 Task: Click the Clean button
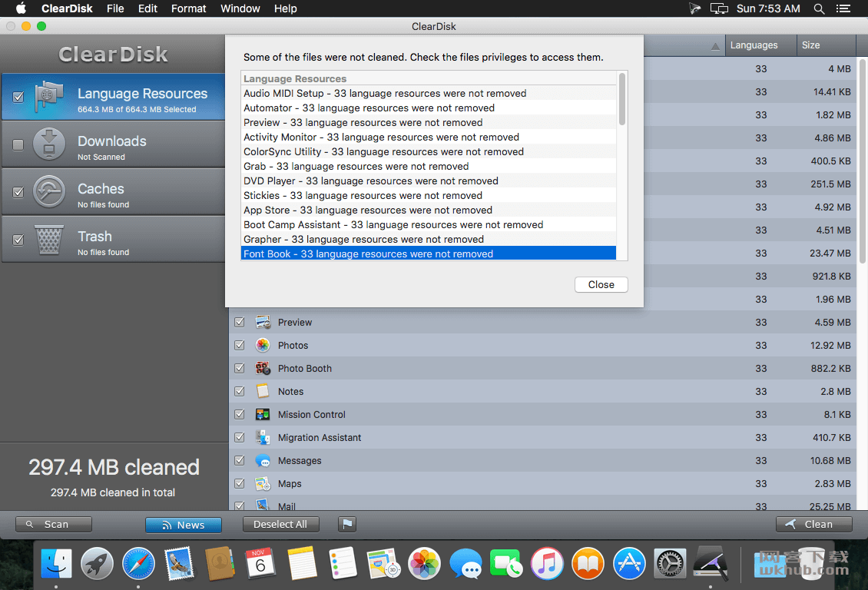click(x=813, y=524)
